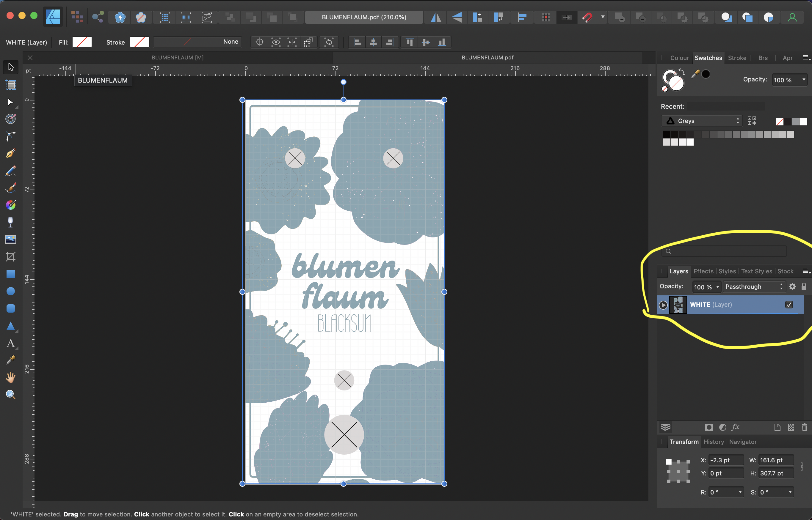Select the Zoom magnifier tool
The width and height of the screenshot is (812, 520).
point(11,394)
